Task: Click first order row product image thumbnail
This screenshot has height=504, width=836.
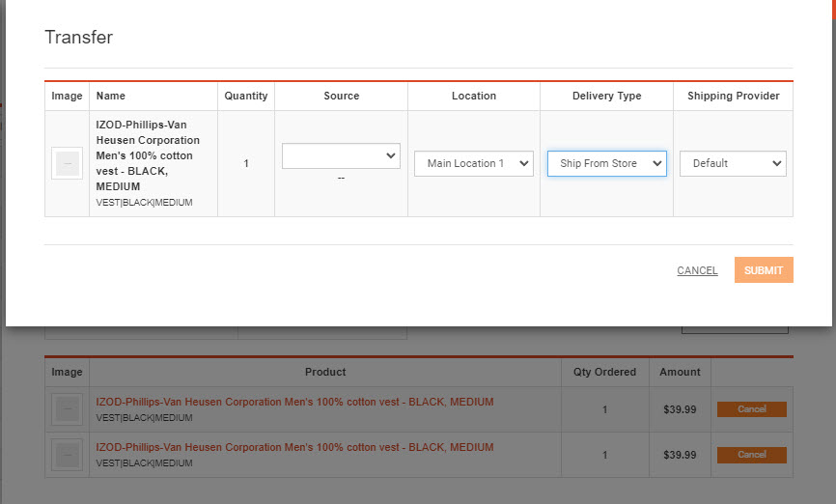Action: [x=68, y=409]
